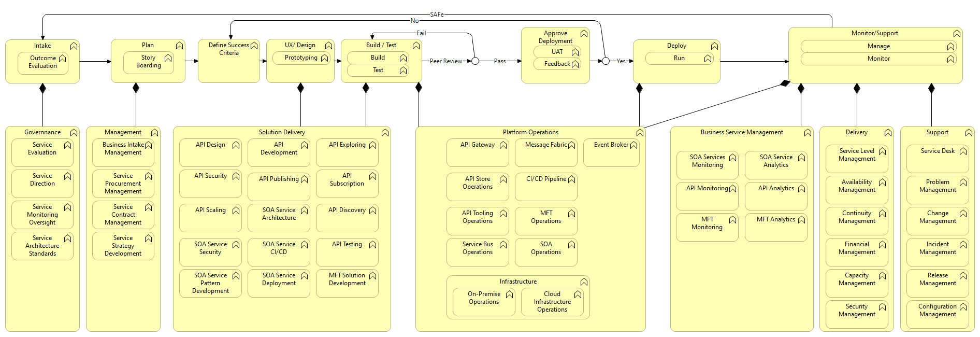Click the junction circle before Yes label
The image size is (980, 337).
click(606, 61)
